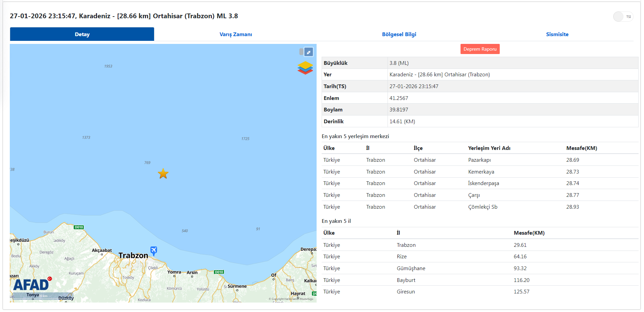The height and width of the screenshot is (312, 644).
Task: Toggle map fullscreen with the arrows icon
Action: (x=308, y=52)
